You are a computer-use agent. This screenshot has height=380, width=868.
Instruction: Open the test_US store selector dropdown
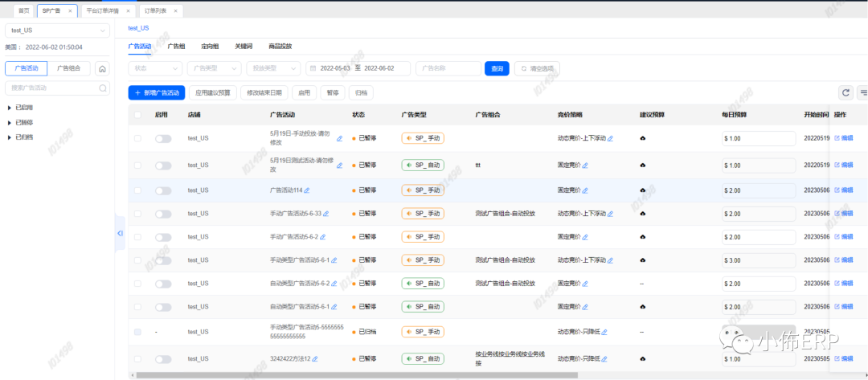(x=57, y=31)
